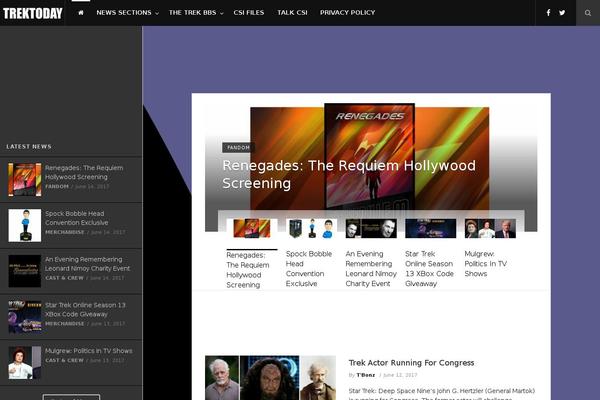Viewport: 600px width, 400px height.
Task: Select slider tab Mulgrew: Politics In TV Shows
Action: click(x=486, y=264)
